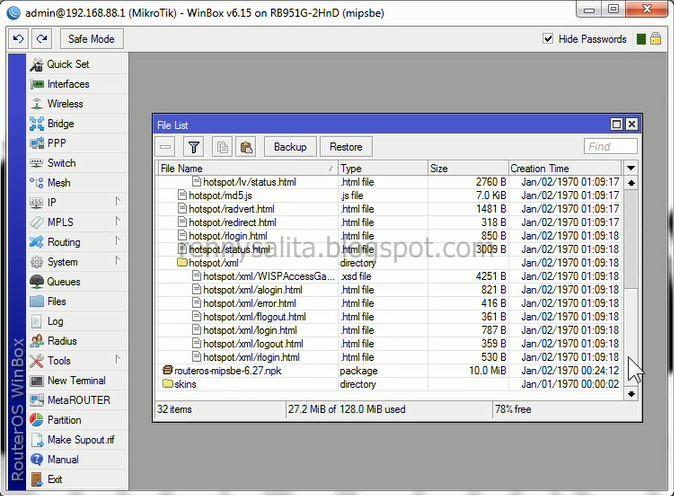Open Quick Set
The height and width of the screenshot is (496, 674).
point(68,64)
